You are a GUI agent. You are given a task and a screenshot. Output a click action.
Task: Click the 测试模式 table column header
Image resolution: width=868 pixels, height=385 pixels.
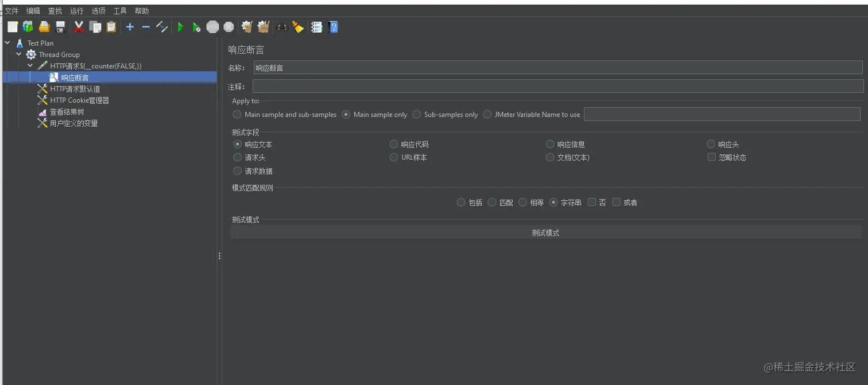(546, 232)
